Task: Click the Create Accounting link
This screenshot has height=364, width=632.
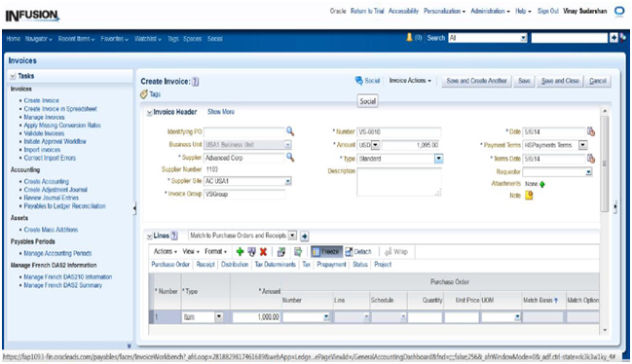Action: click(x=47, y=182)
